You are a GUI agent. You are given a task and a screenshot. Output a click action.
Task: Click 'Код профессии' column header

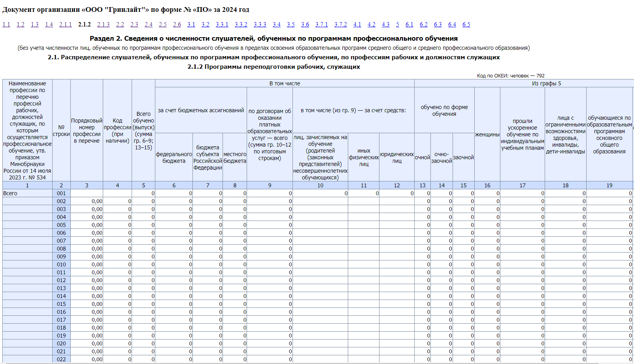(x=117, y=130)
